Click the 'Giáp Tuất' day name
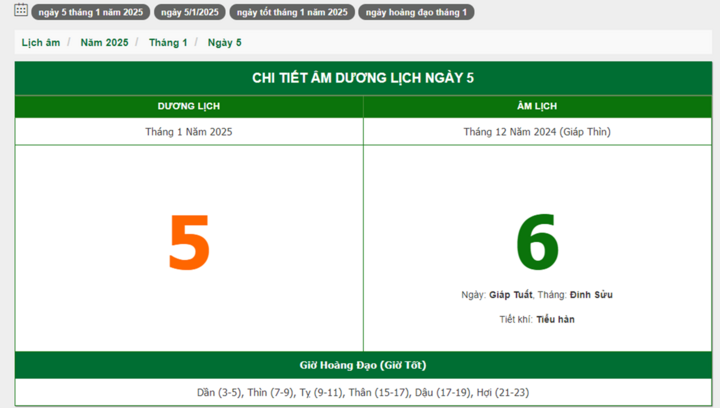 [510, 295]
